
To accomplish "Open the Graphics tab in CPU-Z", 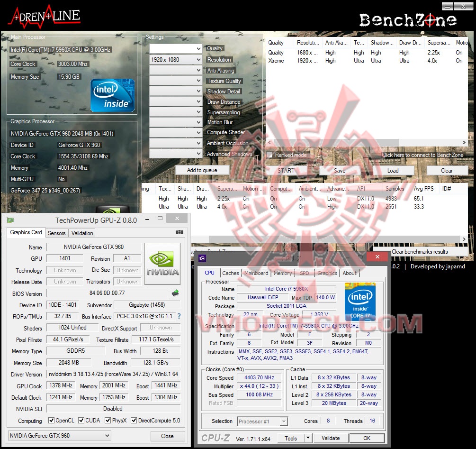I will 327,273.
